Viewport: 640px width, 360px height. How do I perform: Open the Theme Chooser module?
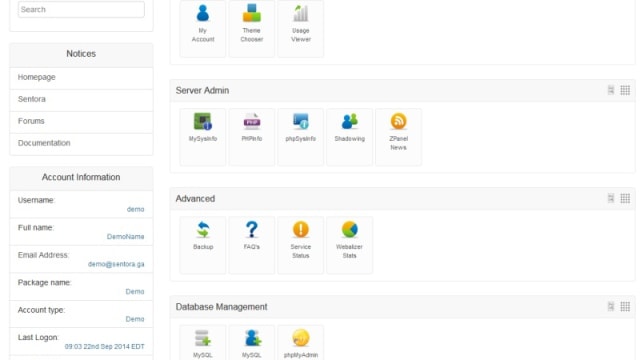tap(251, 28)
